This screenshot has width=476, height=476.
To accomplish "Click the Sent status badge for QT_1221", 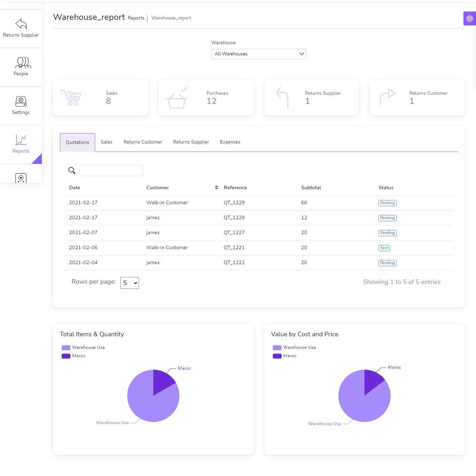I will 384,248.
